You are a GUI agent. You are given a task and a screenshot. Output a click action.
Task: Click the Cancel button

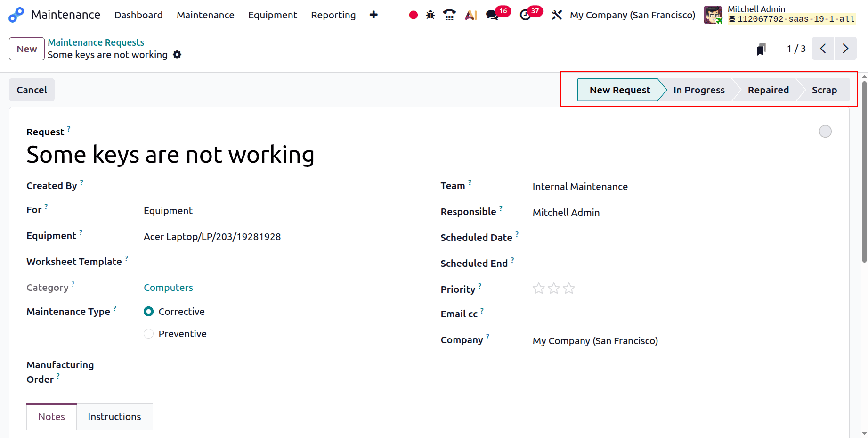(x=32, y=90)
